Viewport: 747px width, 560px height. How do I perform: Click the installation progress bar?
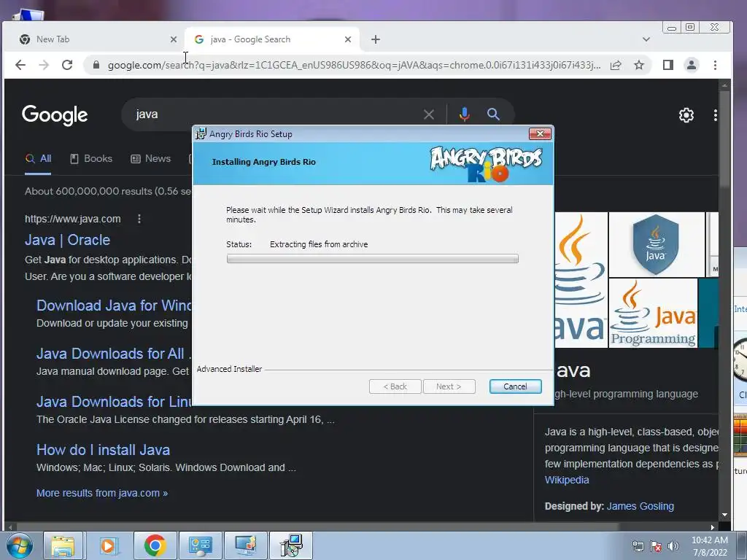373,259
